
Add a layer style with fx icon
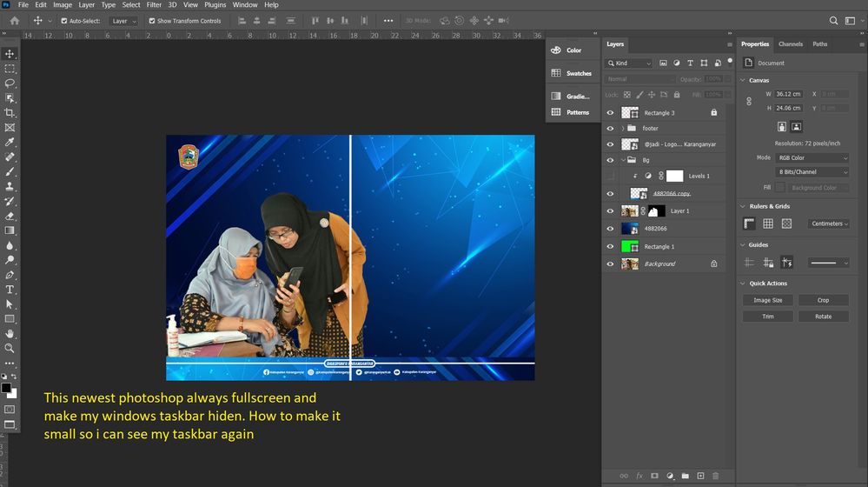[639, 476]
